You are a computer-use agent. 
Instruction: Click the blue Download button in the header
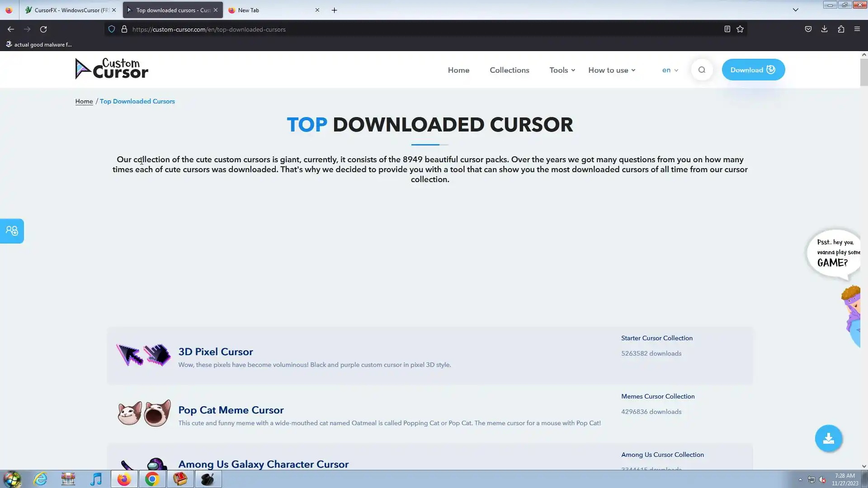click(753, 70)
